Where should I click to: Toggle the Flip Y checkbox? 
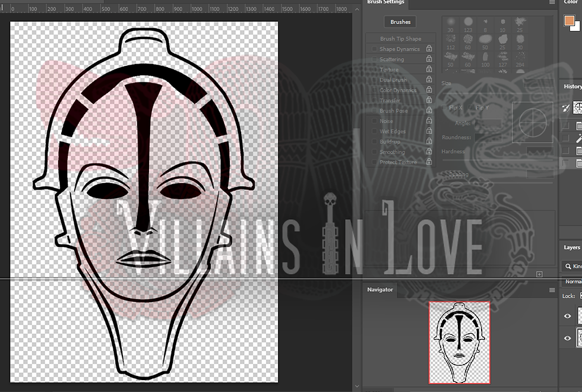click(471, 108)
